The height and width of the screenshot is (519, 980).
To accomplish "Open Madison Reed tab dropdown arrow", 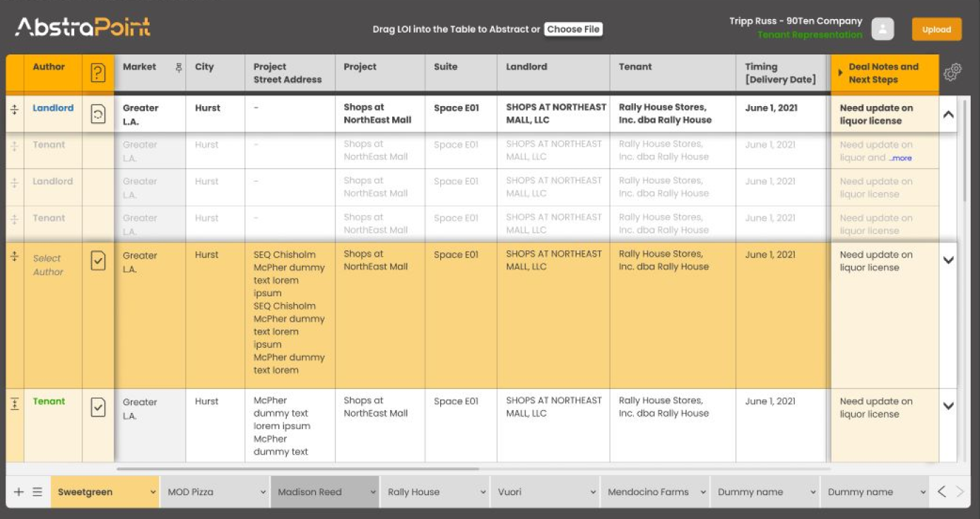I will click(x=373, y=492).
